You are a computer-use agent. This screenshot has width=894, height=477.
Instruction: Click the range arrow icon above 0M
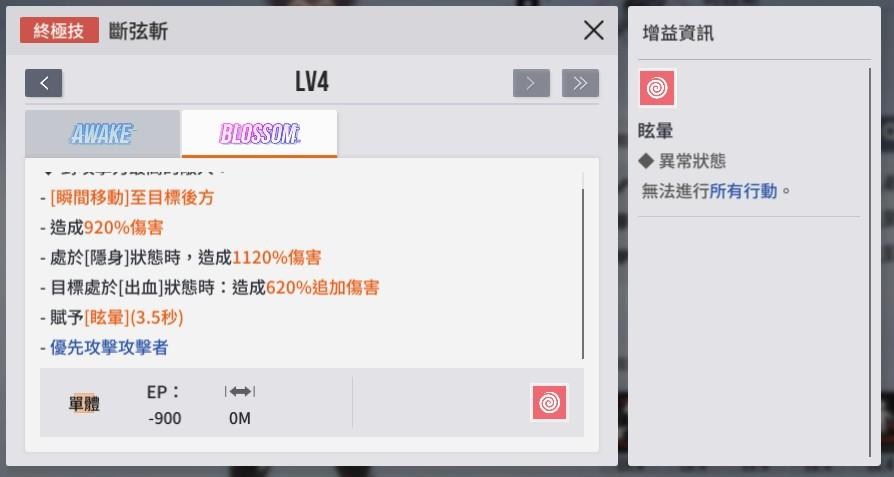tap(239, 392)
